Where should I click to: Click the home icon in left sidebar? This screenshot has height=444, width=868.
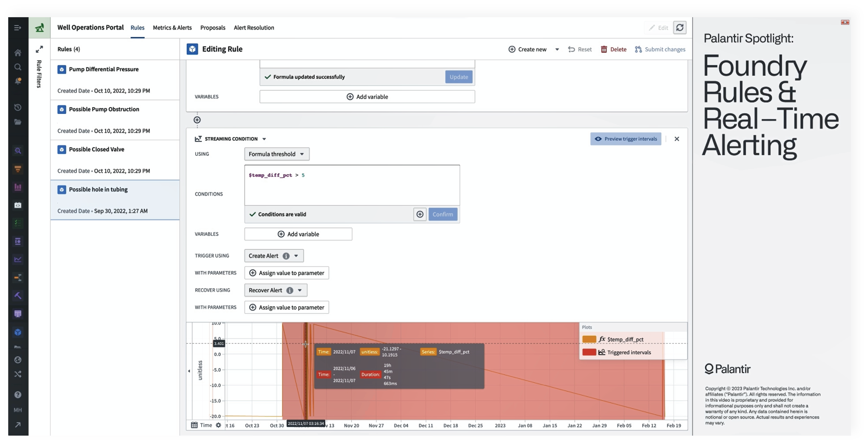coord(18,53)
